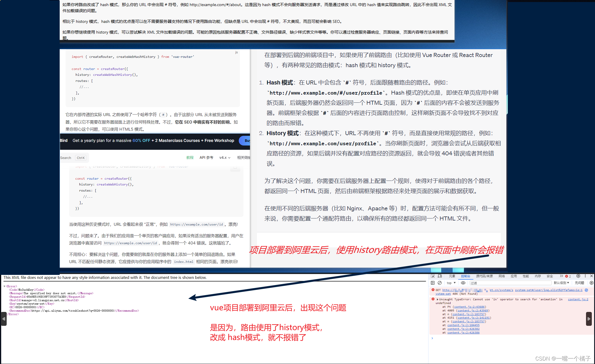Screen dimensions: 595x364
Task: Open the DevTools customize menu (three dots)
Action: coord(585,276)
